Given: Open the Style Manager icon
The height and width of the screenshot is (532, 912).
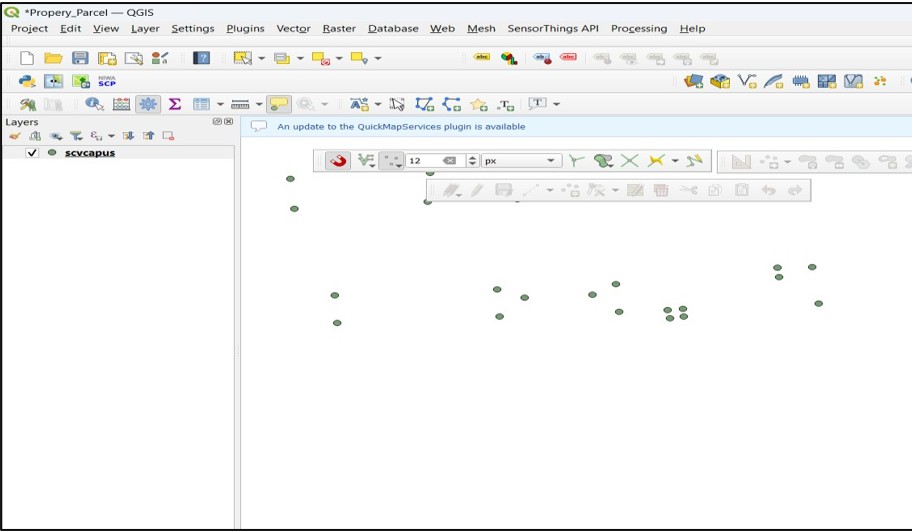Looking at the screenshot, I should 160,58.
